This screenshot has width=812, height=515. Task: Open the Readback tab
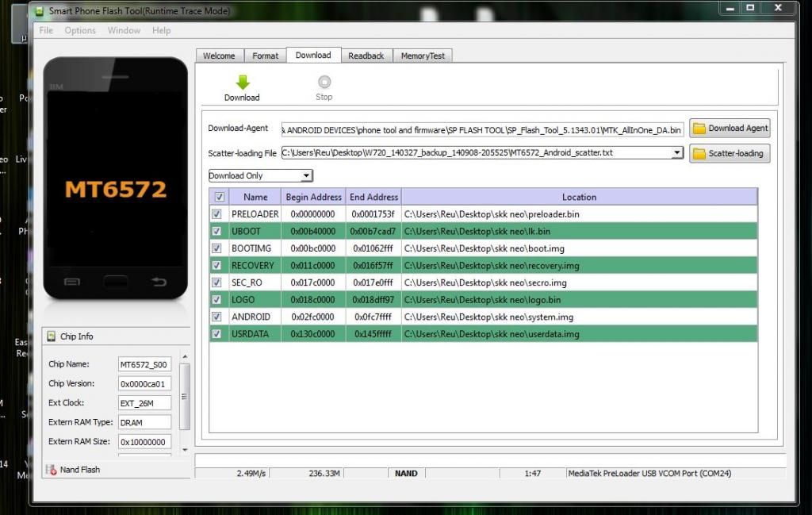point(366,56)
